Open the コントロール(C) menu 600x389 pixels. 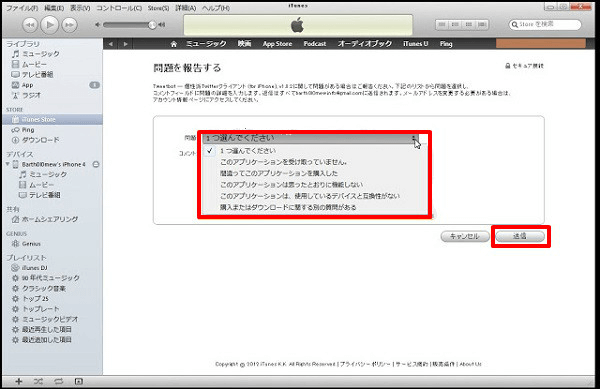[x=119, y=8]
